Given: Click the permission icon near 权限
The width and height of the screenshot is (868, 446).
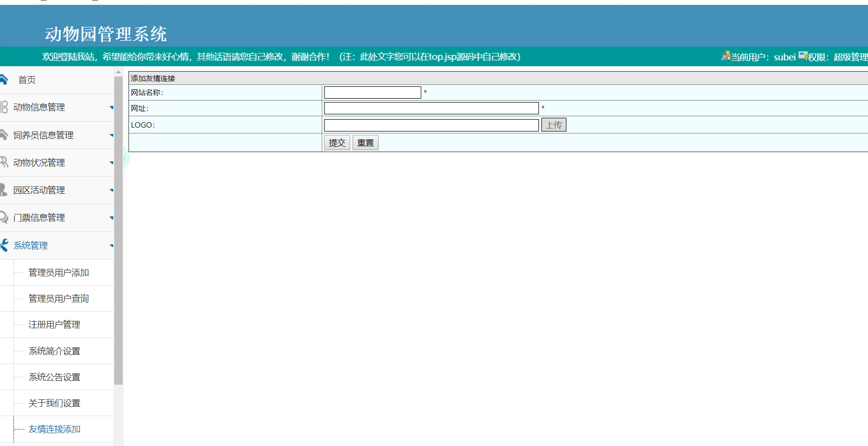Looking at the screenshot, I should coord(803,56).
